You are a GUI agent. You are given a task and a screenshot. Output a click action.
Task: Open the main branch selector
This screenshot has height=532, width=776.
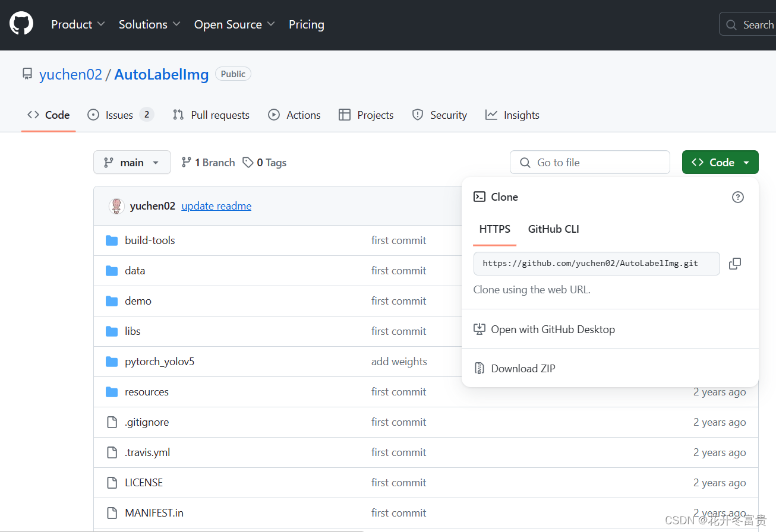tap(132, 163)
